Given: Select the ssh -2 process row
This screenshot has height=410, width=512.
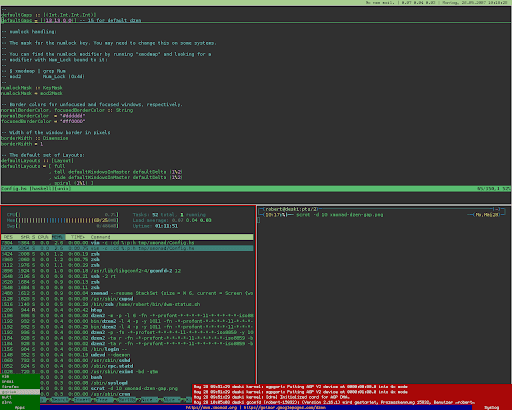Looking at the screenshot, I should pos(127,276).
